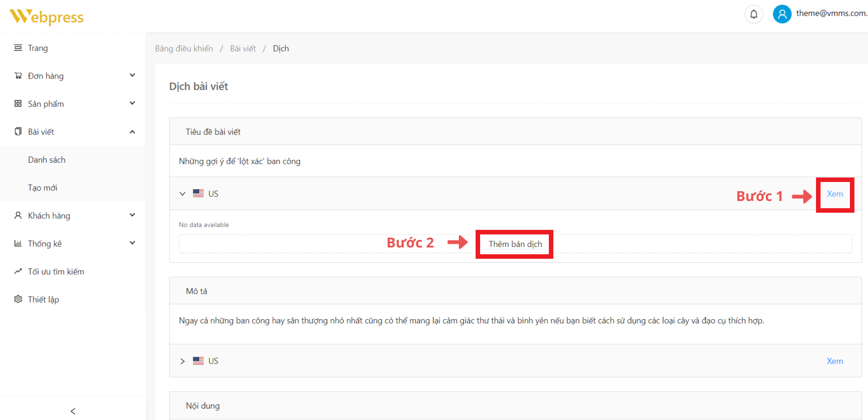Expand the US row under Mô tả
Viewport: 868px width, 420px height.
183,361
